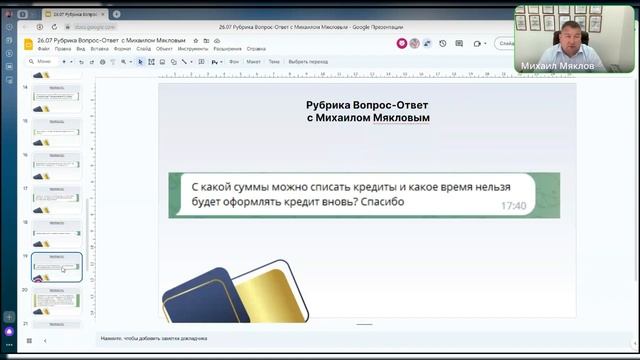Star the presentation document
640x360 pixels.
[x=196, y=41]
